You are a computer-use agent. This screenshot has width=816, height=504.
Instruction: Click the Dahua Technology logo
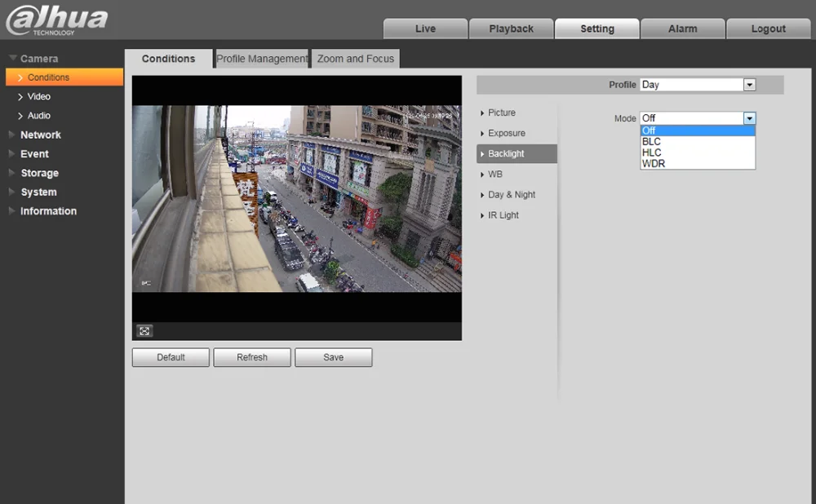[57, 20]
